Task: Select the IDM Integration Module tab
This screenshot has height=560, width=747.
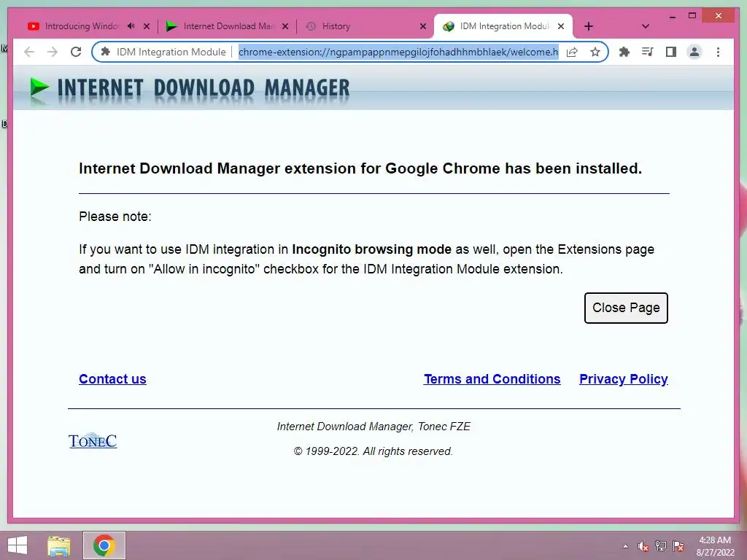Action: pyautogui.click(x=504, y=26)
